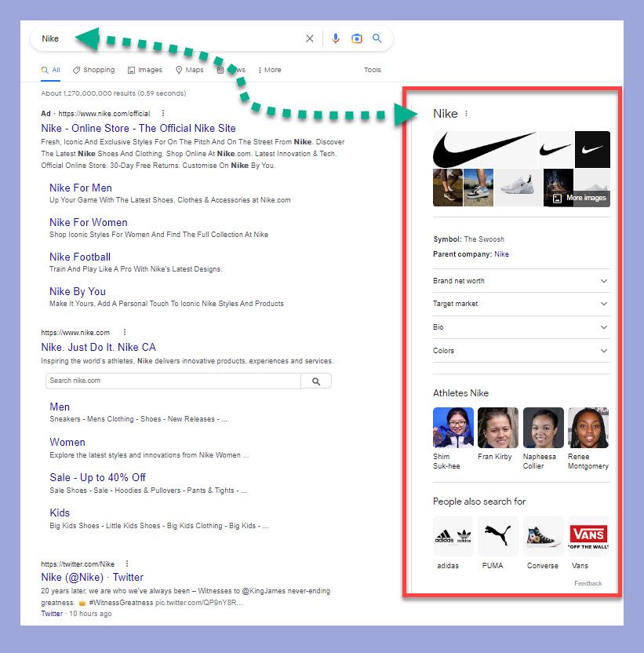Image resolution: width=644 pixels, height=653 pixels.
Task: Click the Feedback link in knowledge panel
Action: click(588, 583)
